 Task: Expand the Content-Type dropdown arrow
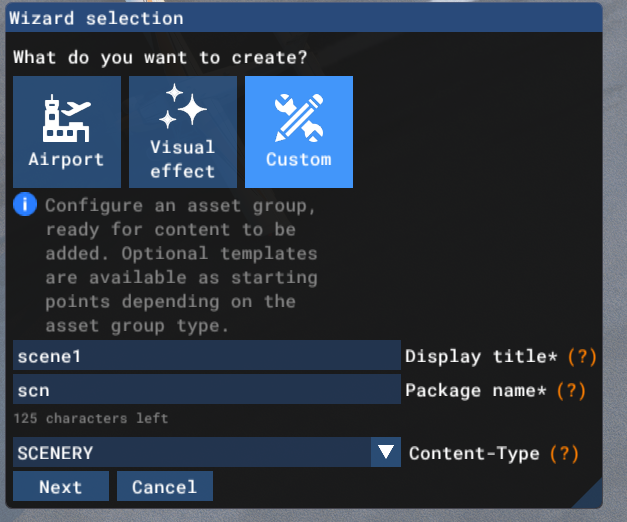[x=386, y=453]
